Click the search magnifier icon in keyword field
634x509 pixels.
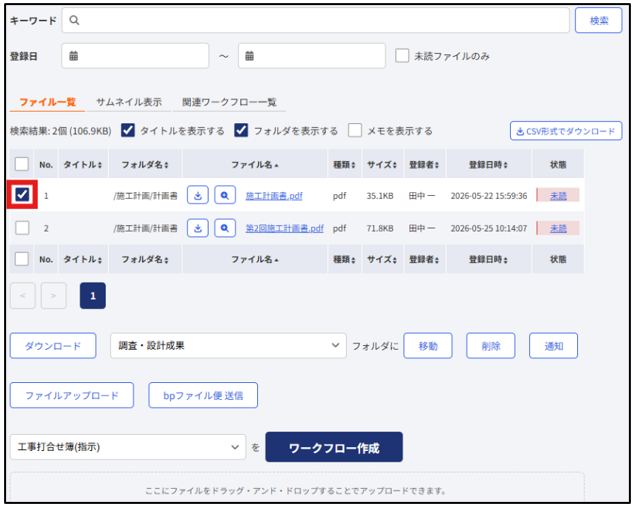pyautogui.click(x=74, y=20)
